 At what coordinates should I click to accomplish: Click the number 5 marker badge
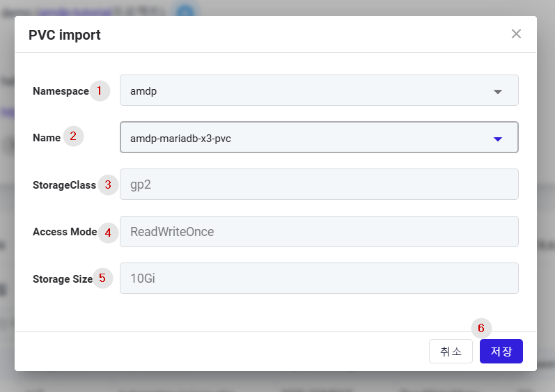coord(102,278)
